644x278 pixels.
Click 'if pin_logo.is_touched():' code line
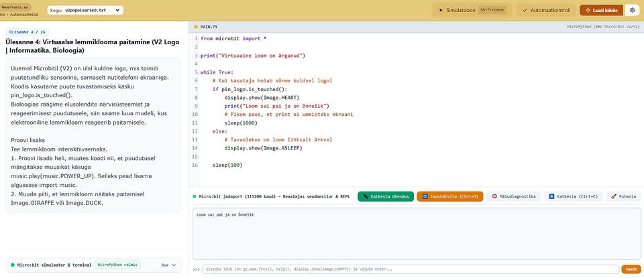pos(250,89)
